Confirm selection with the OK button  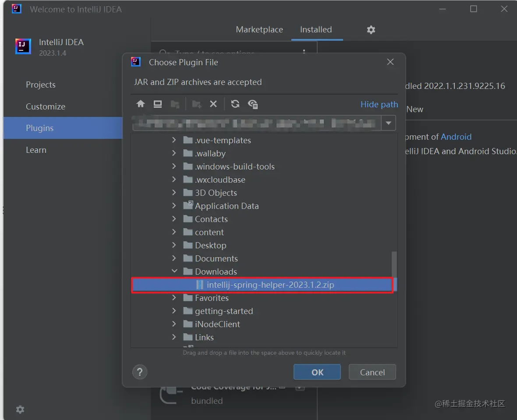[317, 372]
